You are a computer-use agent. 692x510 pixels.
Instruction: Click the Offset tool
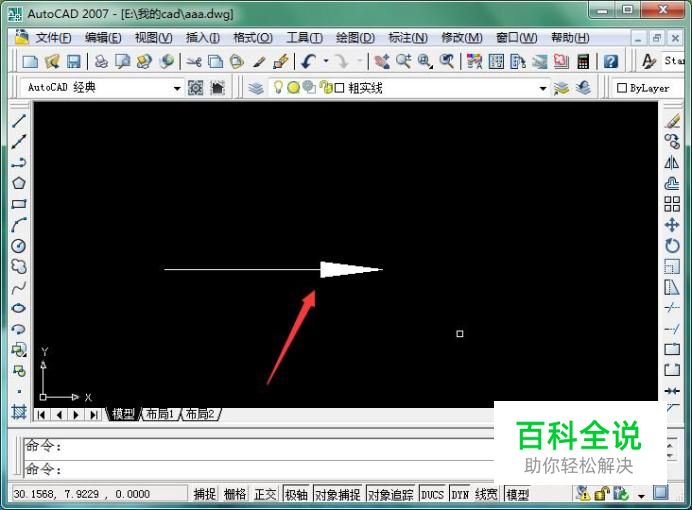(x=672, y=183)
